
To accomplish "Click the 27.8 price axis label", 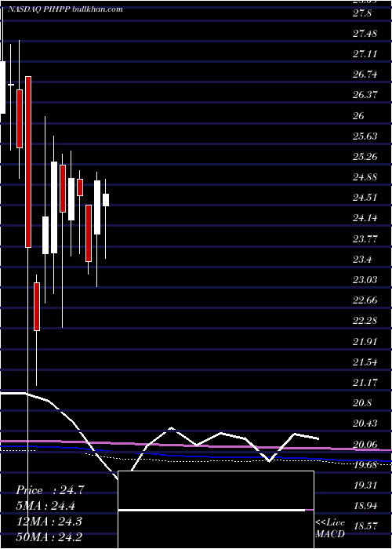I will (362, 13).
